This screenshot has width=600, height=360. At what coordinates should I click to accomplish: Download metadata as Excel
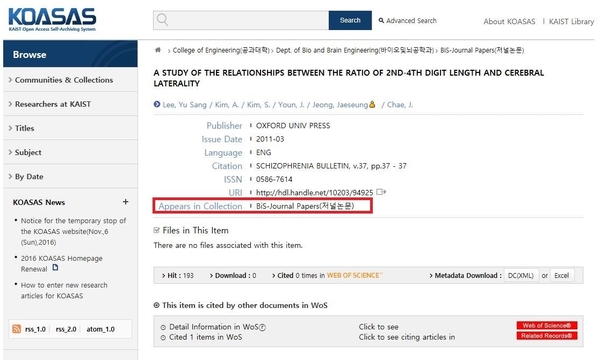[x=562, y=275]
